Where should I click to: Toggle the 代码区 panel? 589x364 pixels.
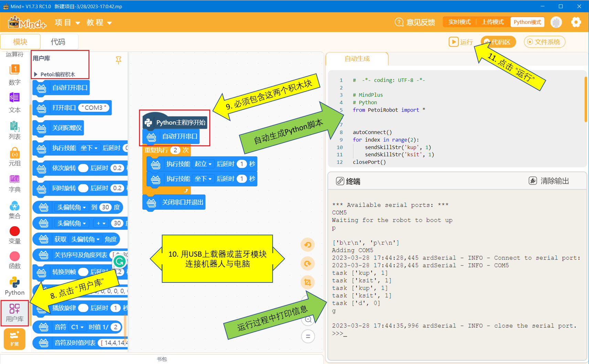click(498, 42)
